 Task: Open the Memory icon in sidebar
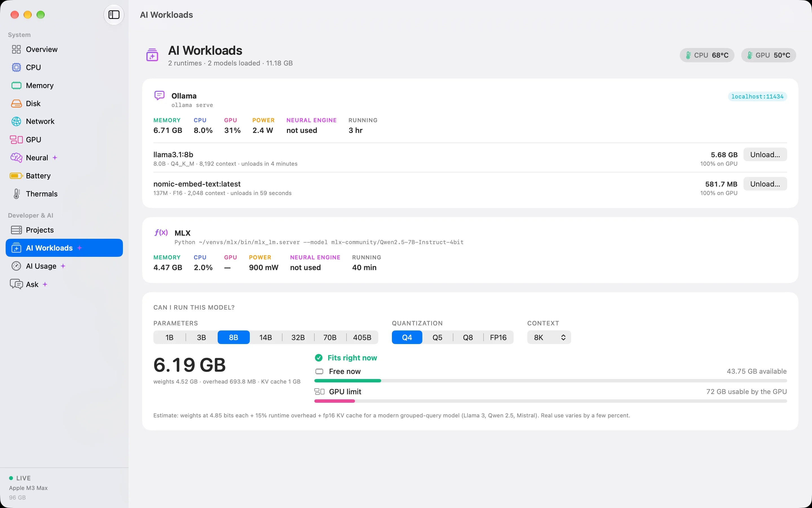16,85
